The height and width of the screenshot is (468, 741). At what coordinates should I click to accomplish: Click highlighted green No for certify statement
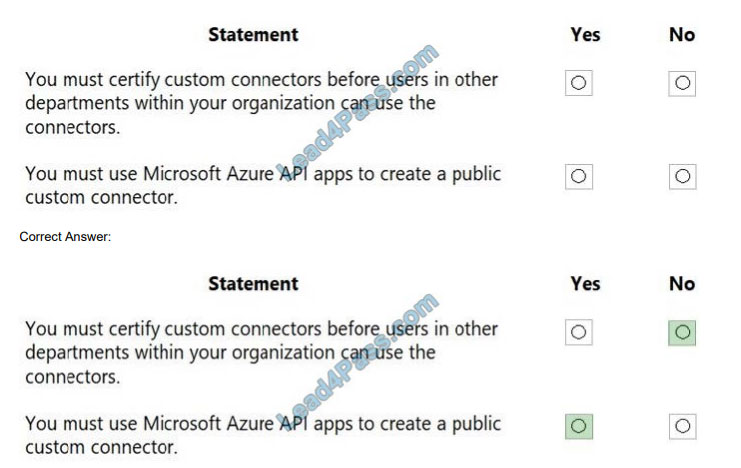(682, 332)
